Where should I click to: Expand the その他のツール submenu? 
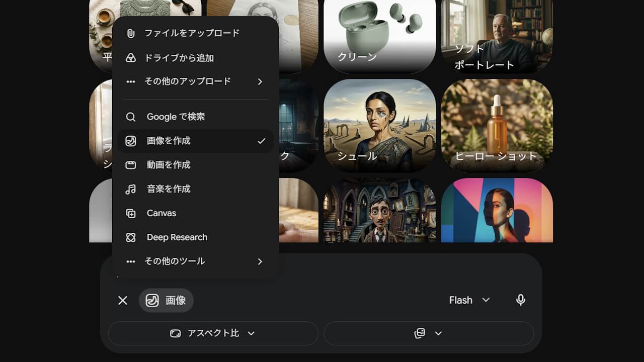(x=195, y=261)
